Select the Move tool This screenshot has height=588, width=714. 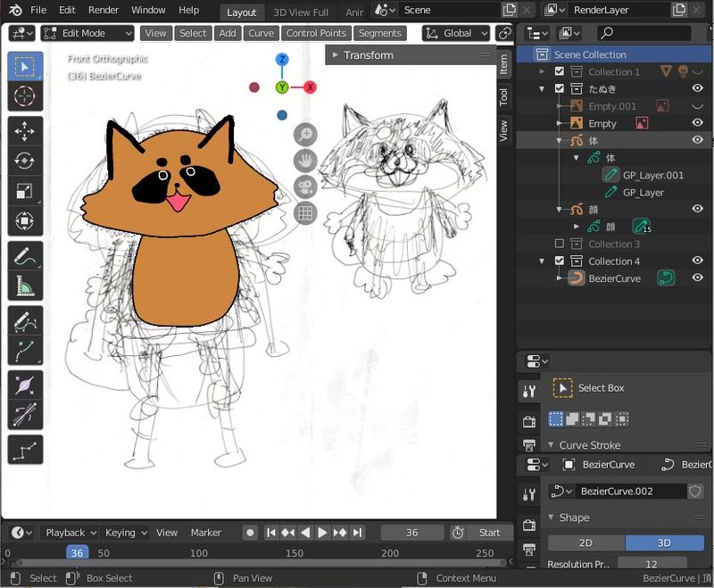[25, 128]
